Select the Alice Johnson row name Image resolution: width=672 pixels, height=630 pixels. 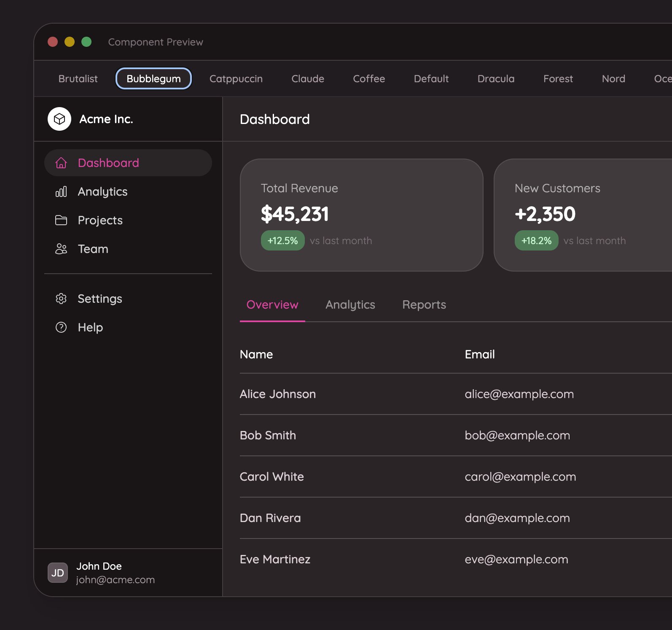pos(278,394)
